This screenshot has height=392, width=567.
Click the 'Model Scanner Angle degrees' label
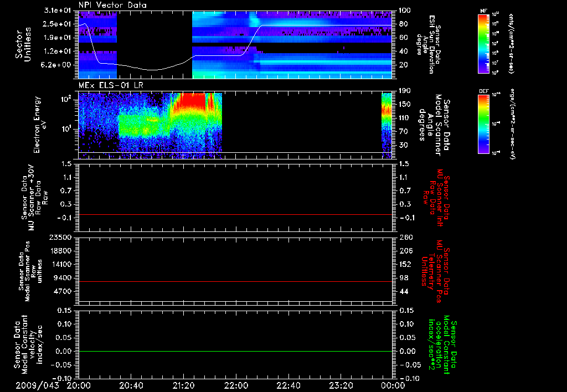coord(434,125)
